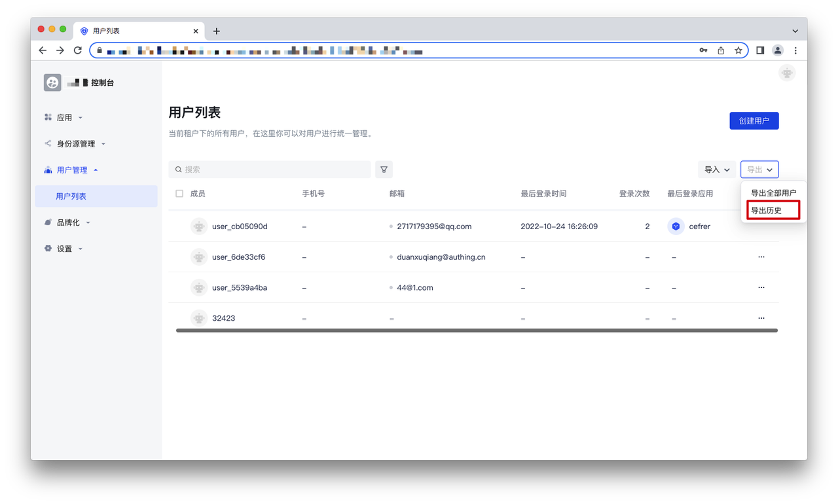Expand the 身份源管理 sidebar section
Screen dimensions: 838x504
click(x=75, y=144)
